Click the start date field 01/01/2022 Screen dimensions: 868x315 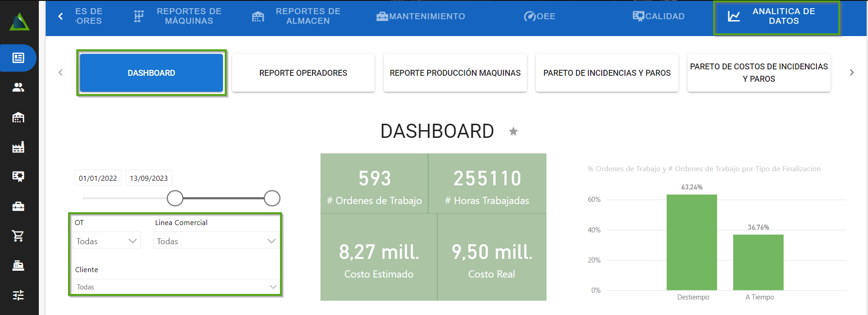tap(98, 178)
